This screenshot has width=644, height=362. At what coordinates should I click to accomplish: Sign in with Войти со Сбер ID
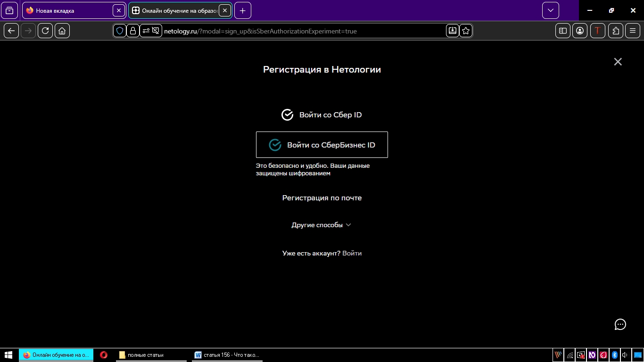click(x=322, y=115)
